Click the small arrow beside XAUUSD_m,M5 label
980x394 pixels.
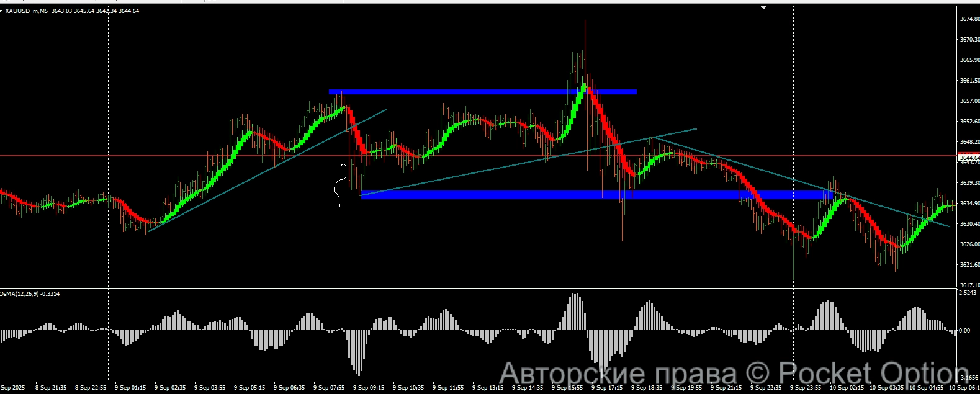click(x=2, y=11)
